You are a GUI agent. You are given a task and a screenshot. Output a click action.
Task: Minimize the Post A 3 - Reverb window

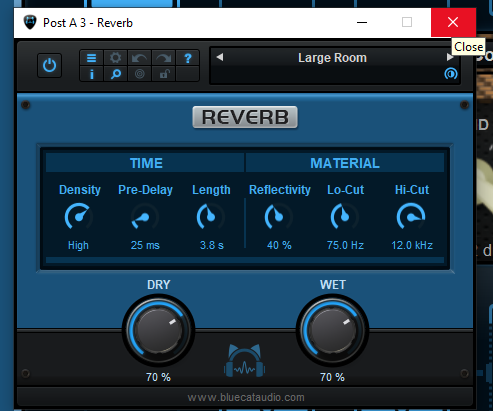coord(362,22)
